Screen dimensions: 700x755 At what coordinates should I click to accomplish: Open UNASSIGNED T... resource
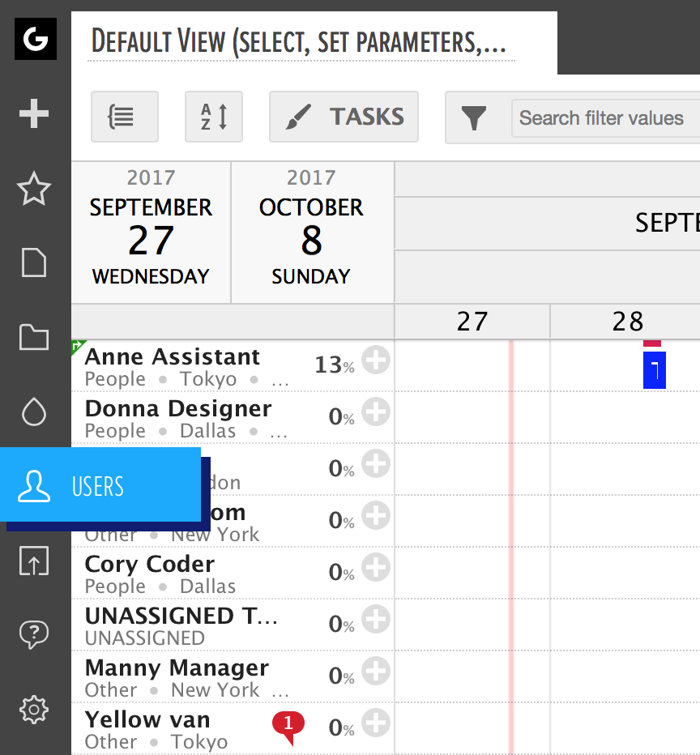pyautogui.click(x=181, y=616)
